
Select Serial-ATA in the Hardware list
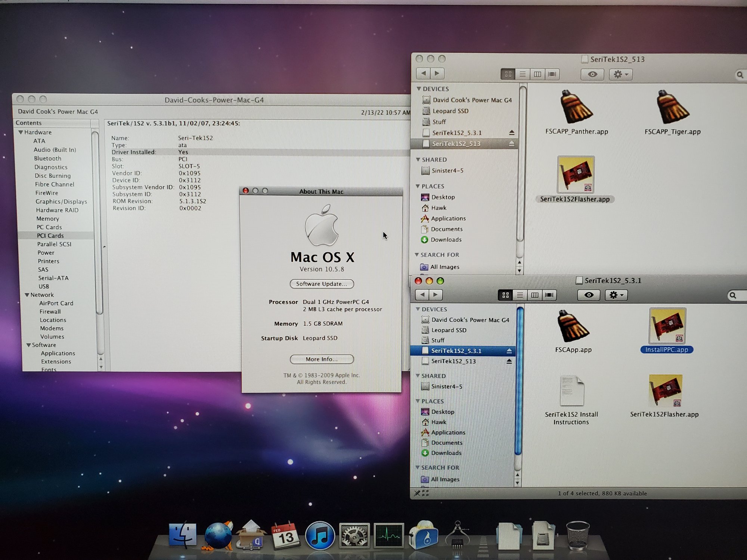[x=53, y=278]
